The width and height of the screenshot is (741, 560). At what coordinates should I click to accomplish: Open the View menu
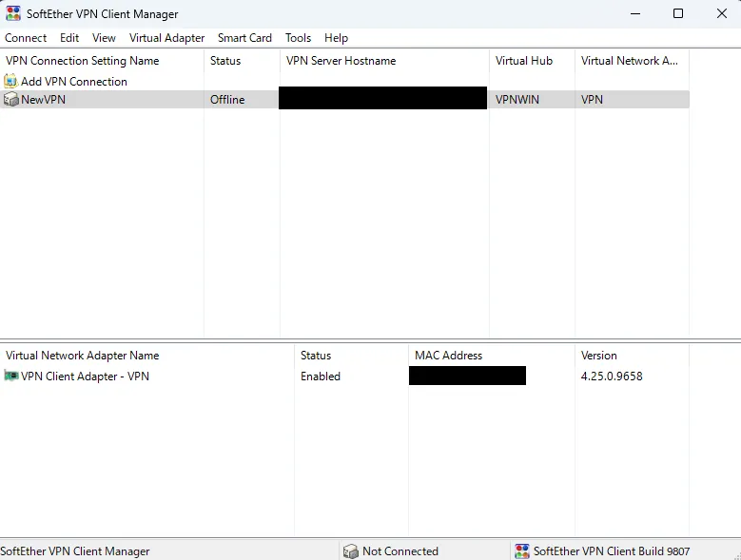point(104,38)
